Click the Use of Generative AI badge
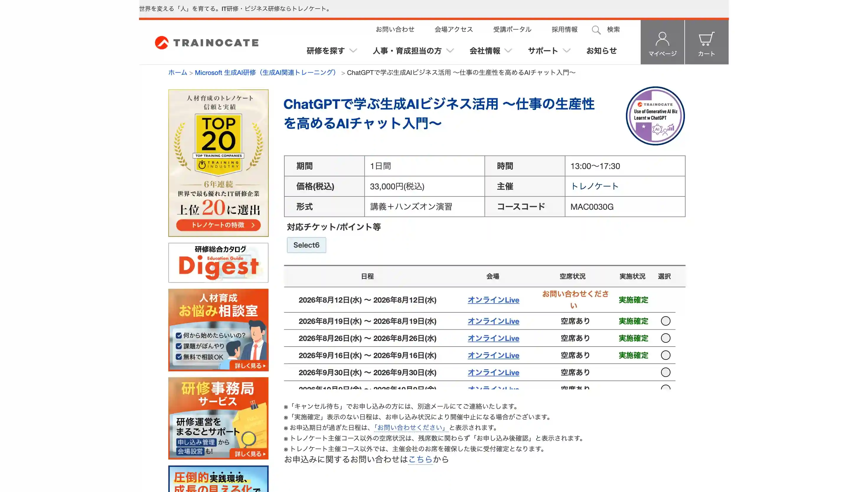This screenshot has height=492, width=868. click(655, 116)
